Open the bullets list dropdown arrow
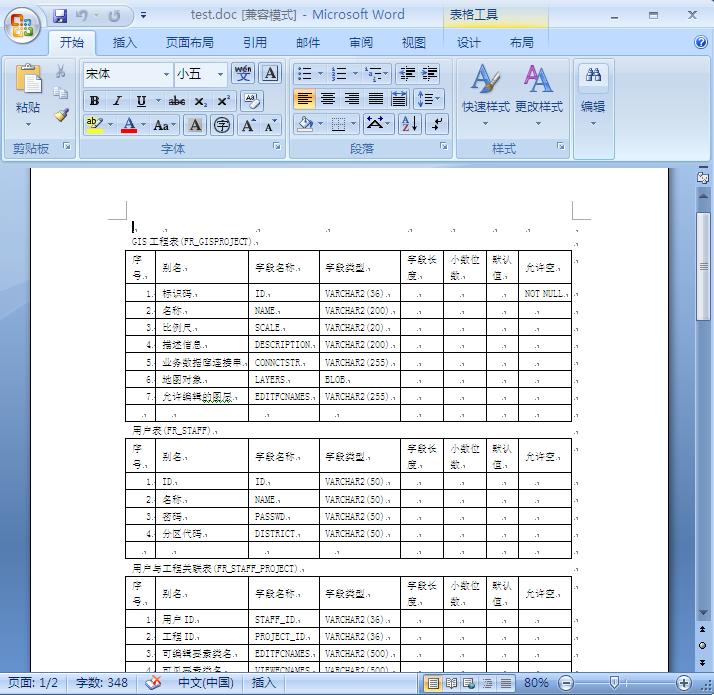The width and height of the screenshot is (714, 695). click(x=320, y=73)
